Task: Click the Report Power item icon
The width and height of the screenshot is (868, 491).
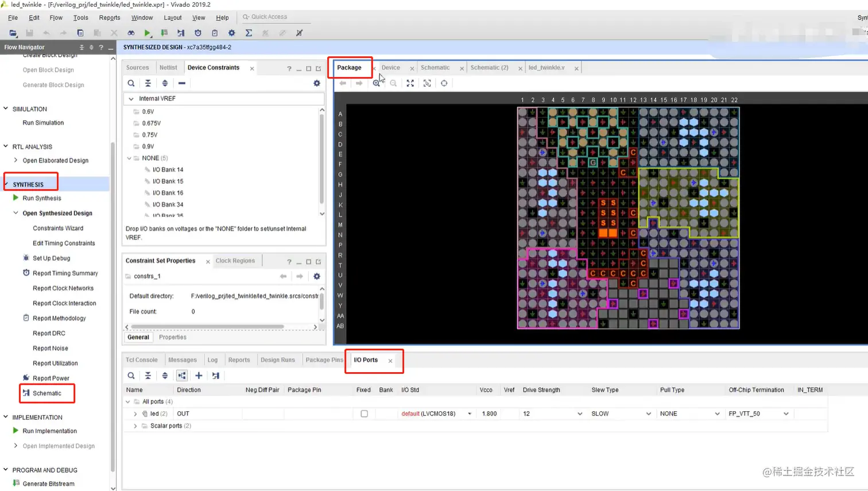Action: pyautogui.click(x=26, y=378)
